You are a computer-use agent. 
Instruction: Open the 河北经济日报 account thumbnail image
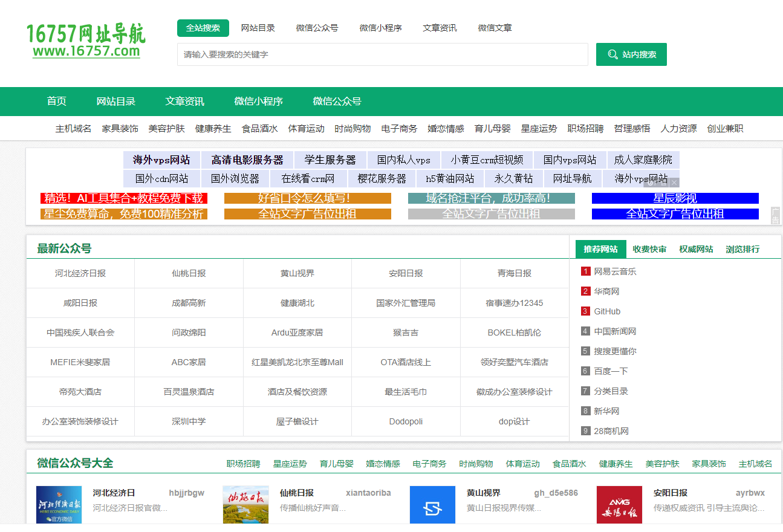(59, 505)
